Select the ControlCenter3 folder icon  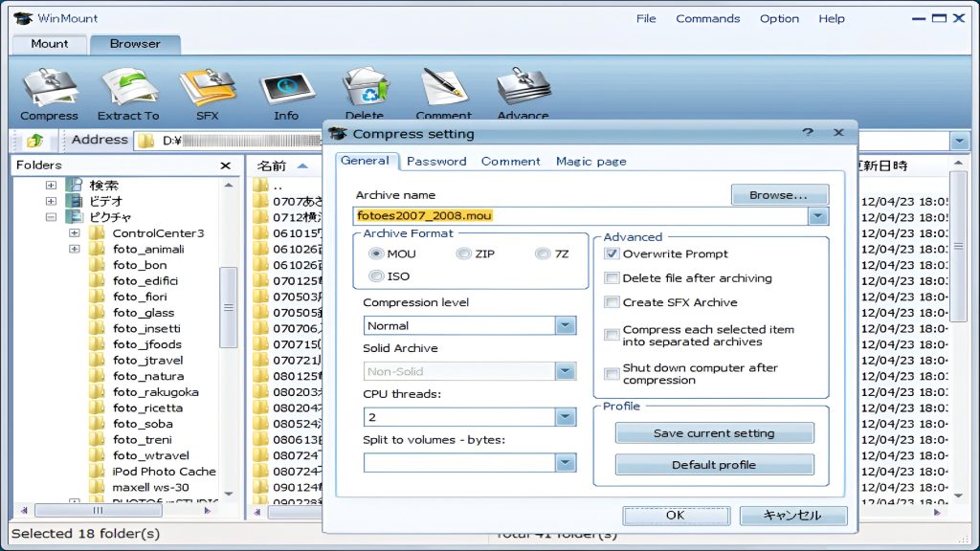point(97,233)
